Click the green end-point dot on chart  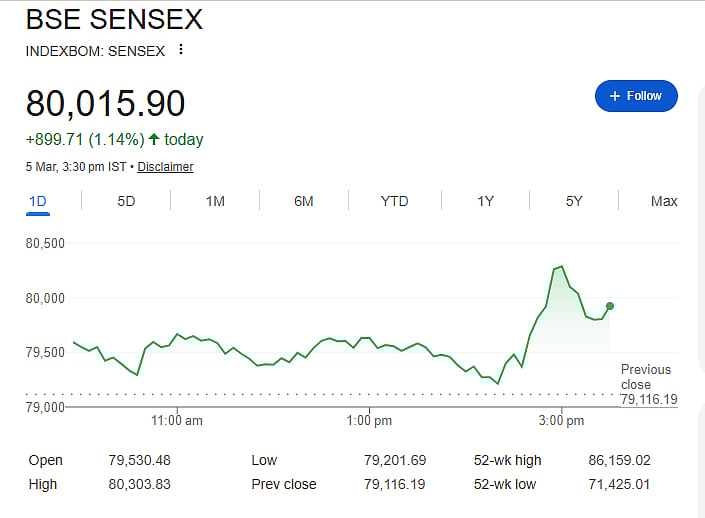pos(610,306)
